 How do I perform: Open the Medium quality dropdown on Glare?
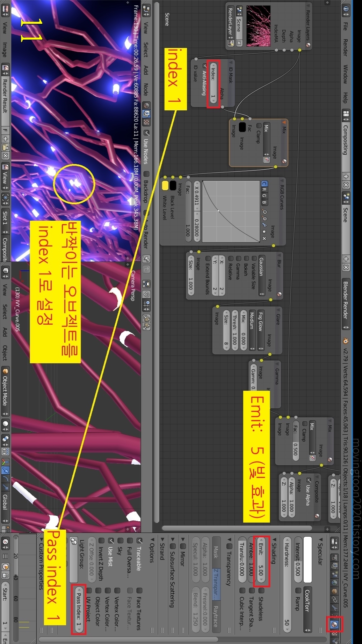tap(252, 330)
